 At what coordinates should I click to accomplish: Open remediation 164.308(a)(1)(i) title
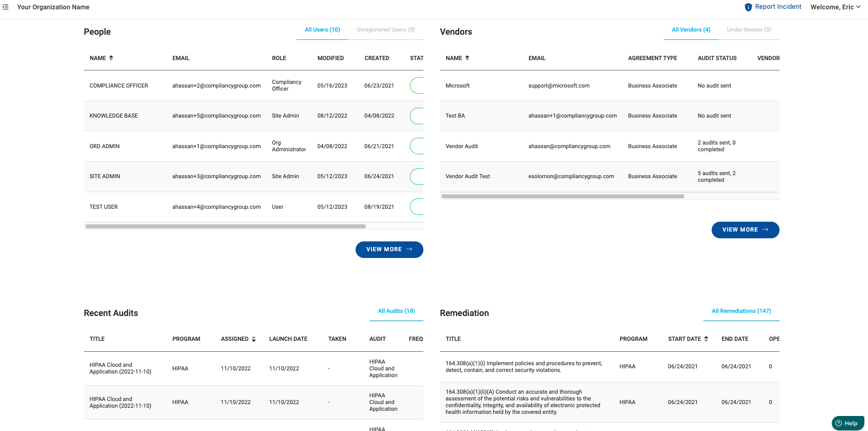524,367
